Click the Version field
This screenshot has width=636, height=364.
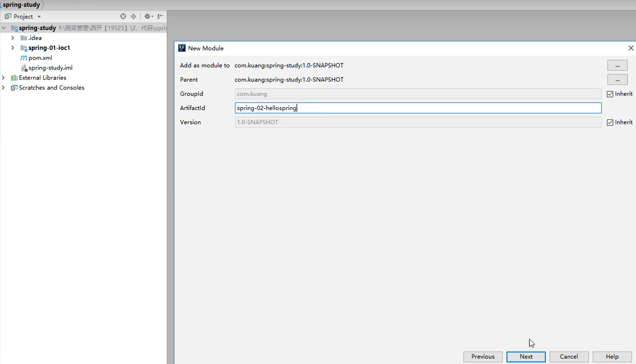point(418,122)
